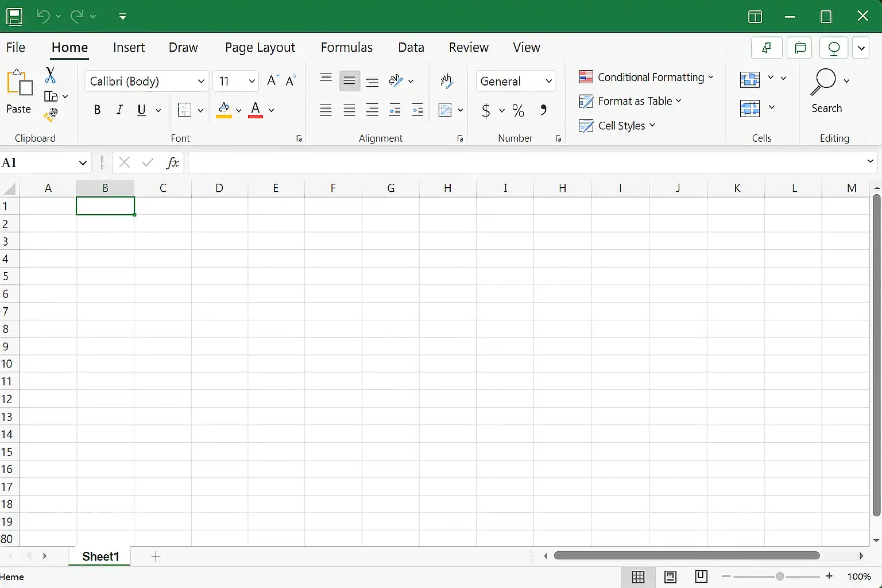Screen dimensions: 882x588
Task: Switch to Page Break Preview view icon
Action: (701, 577)
